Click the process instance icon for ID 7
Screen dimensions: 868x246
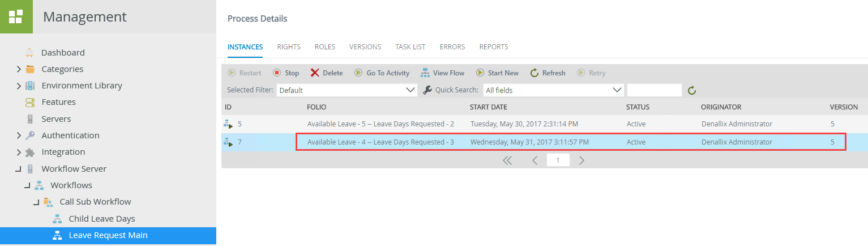(229, 142)
